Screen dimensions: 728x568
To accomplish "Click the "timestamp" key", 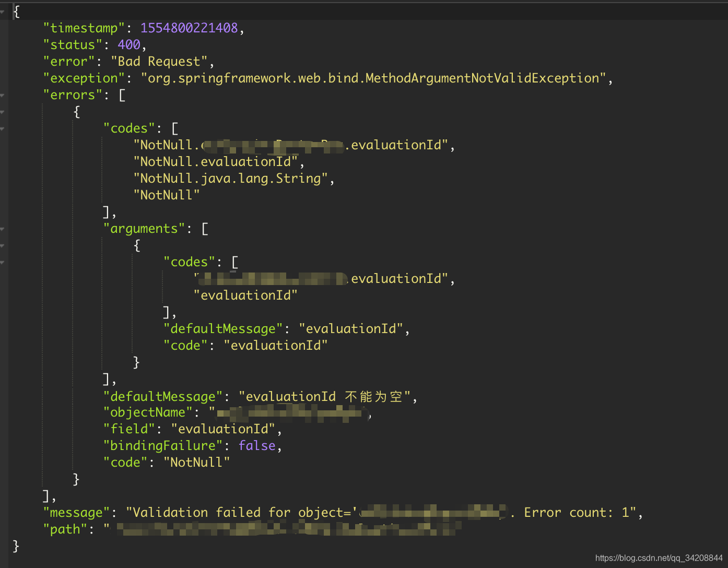I will (84, 28).
